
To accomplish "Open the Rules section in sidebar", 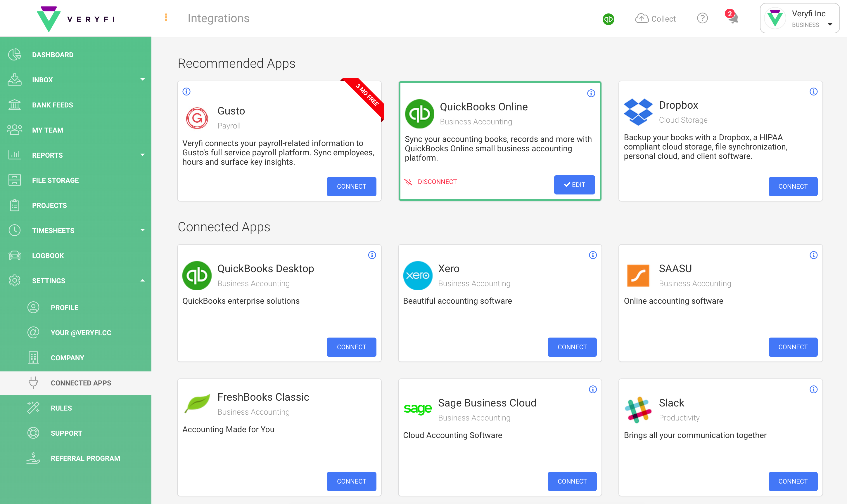I will [x=61, y=407].
